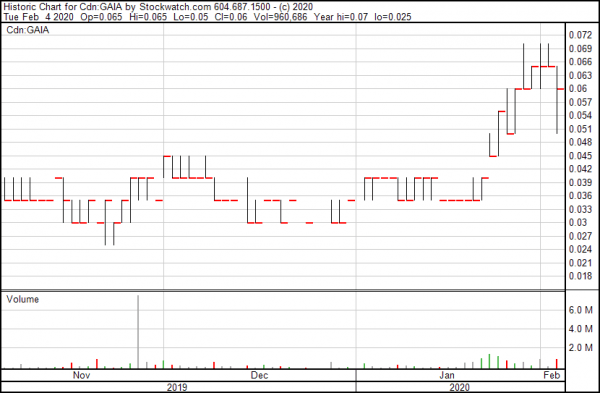The image size is (600, 393).
Task: Click the high value 'Hi=0.065'
Action: [x=148, y=17]
